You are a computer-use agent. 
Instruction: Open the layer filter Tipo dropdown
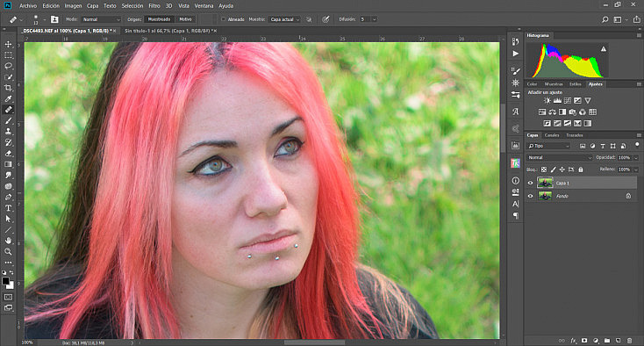549,146
